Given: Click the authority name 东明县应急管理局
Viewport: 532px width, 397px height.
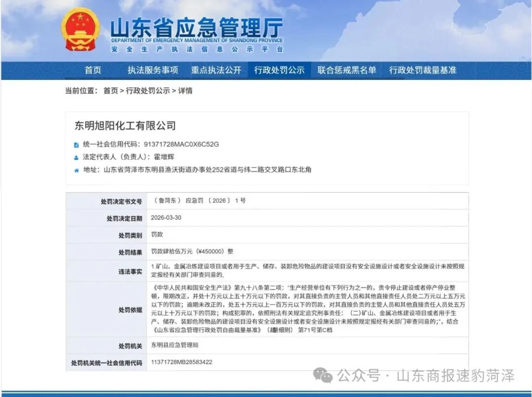Looking at the screenshot, I should [175, 345].
